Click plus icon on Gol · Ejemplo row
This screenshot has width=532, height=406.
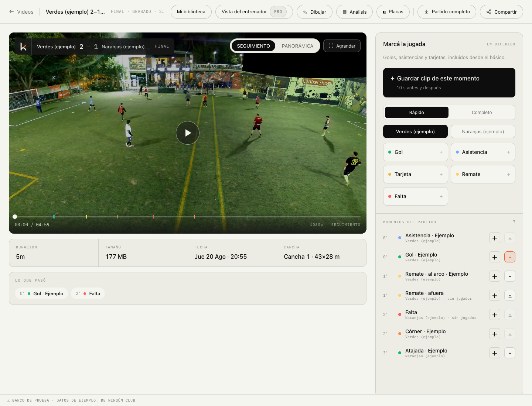pos(495,257)
